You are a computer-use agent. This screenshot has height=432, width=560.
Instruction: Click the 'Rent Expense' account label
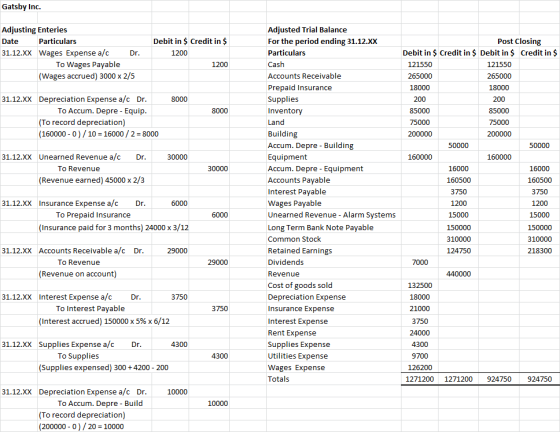point(292,333)
